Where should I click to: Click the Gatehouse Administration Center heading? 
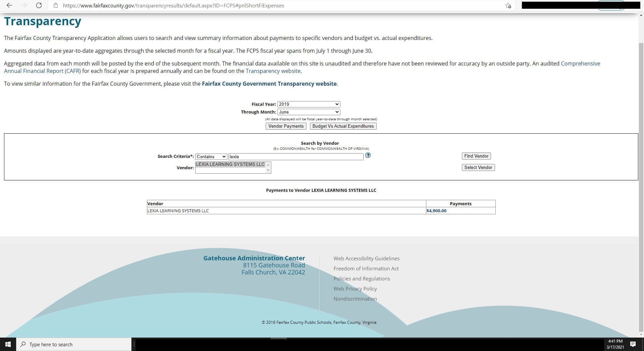pos(254,258)
